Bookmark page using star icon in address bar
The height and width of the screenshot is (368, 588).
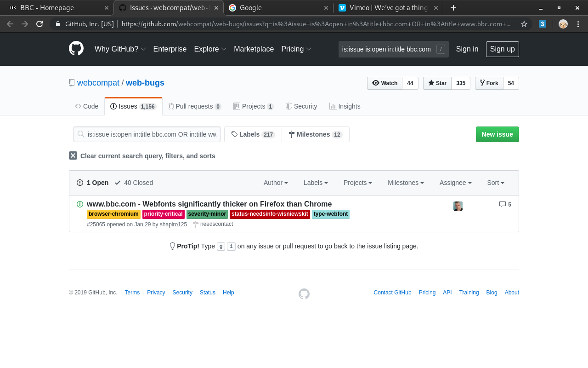coord(524,24)
